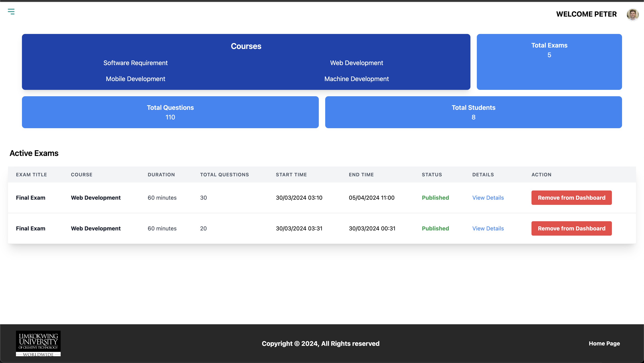
Task: Select the Software Requirement course
Action: pos(135,63)
